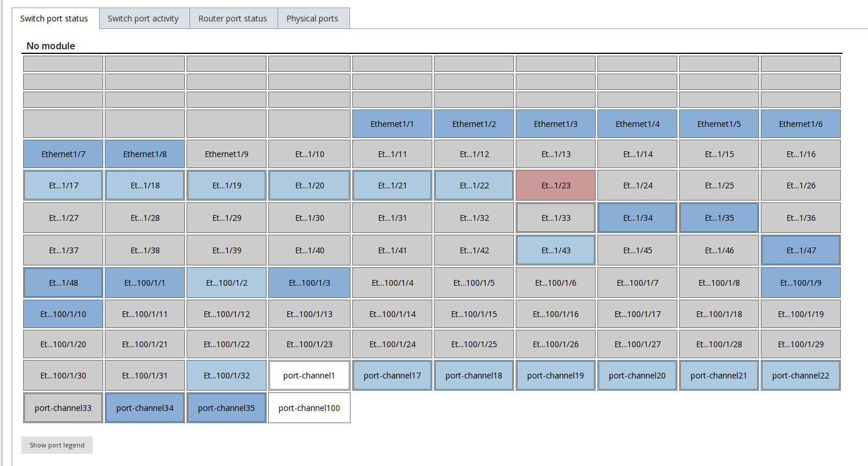Open port-channel20
This screenshot has width=868, height=466.
[637, 376]
